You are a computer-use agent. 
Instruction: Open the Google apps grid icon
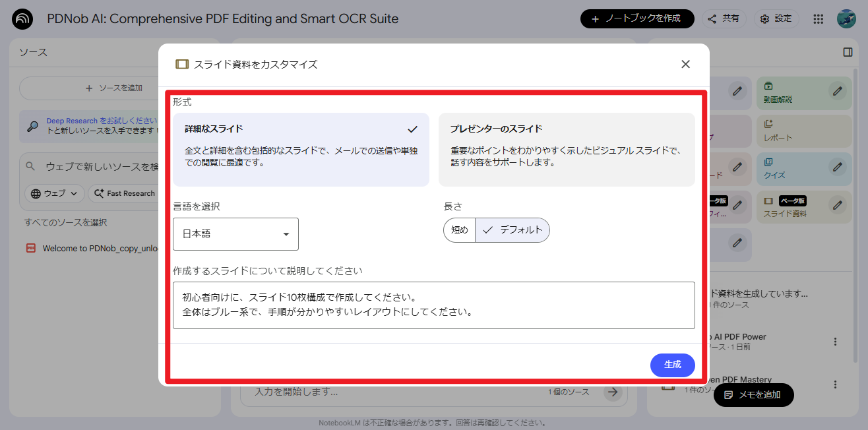[x=818, y=18]
